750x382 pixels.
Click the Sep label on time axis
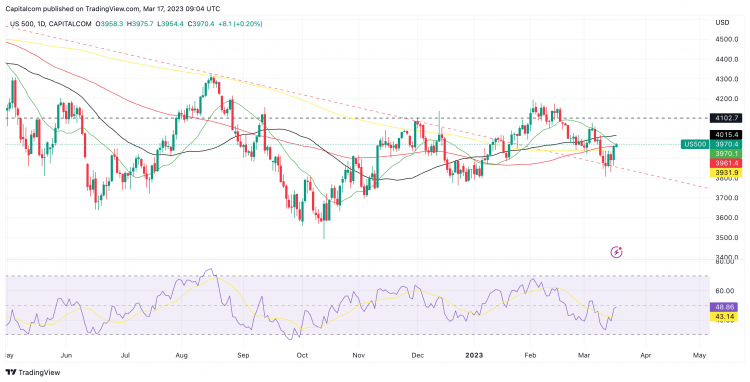coord(243,355)
